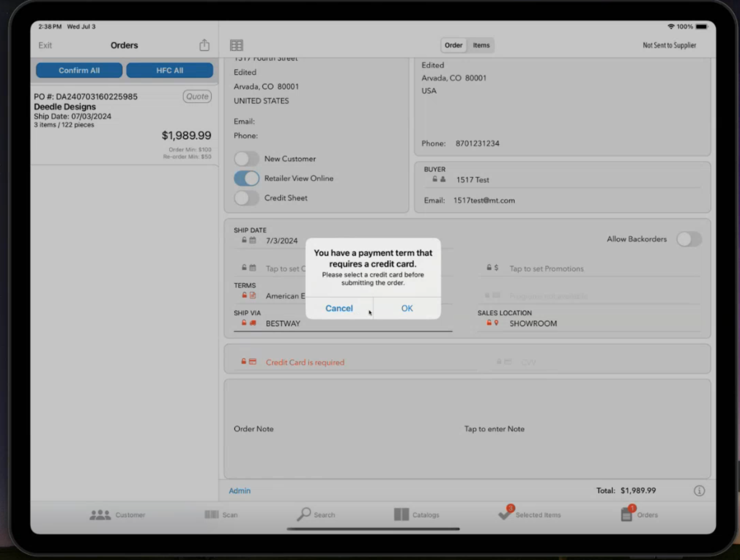This screenshot has height=560, width=740.
Task: Disable Retailer View Online switch
Action: tap(246, 178)
